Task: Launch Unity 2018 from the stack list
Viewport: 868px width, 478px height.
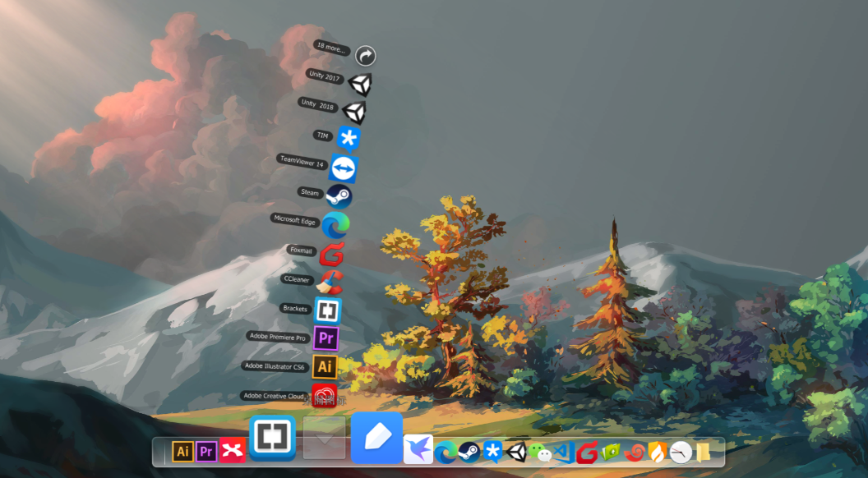Action: (x=354, y=113)
